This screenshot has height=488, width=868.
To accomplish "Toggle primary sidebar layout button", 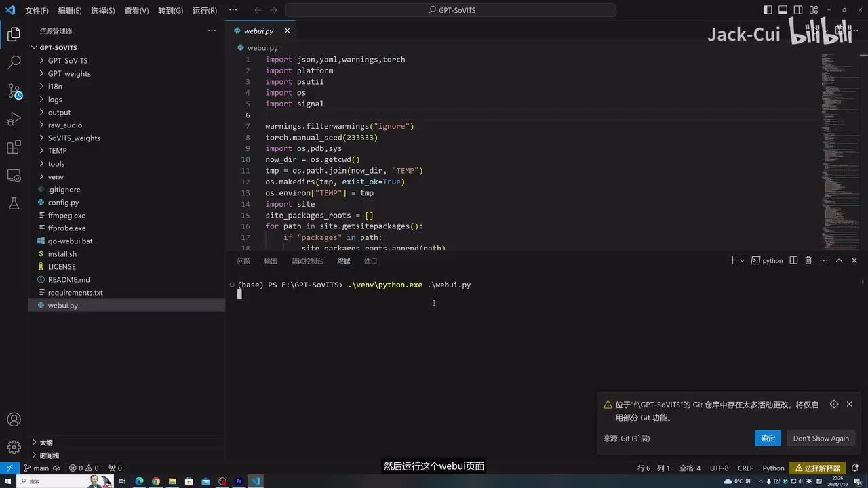I will coord(768,10).
